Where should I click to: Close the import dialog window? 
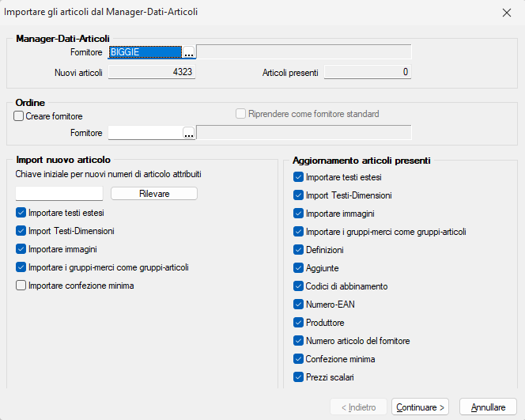506,13
